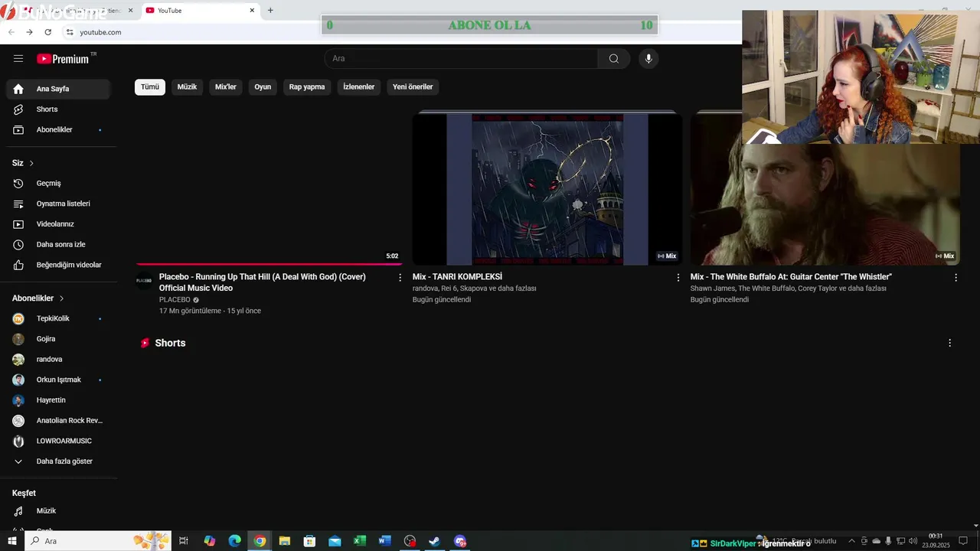Click the site info icon beside URL
The image size is (980, 551).
point(70,32)
